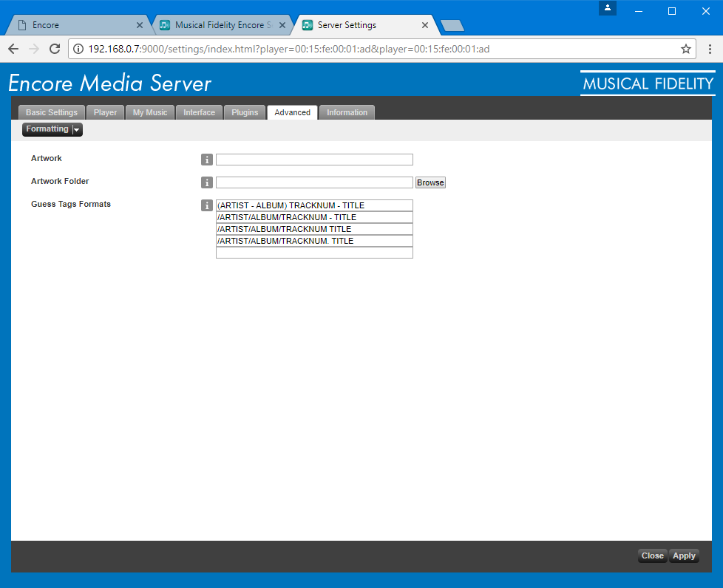Click the info icon beside Artwork
The width and height of the screenshot is (723, 588).
(206, 160)
